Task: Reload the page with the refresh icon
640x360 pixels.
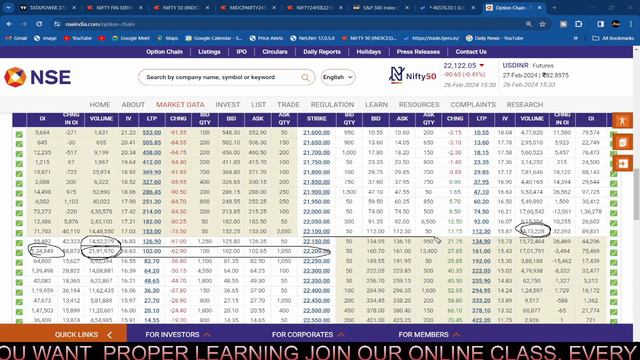Action: [39, 24]
